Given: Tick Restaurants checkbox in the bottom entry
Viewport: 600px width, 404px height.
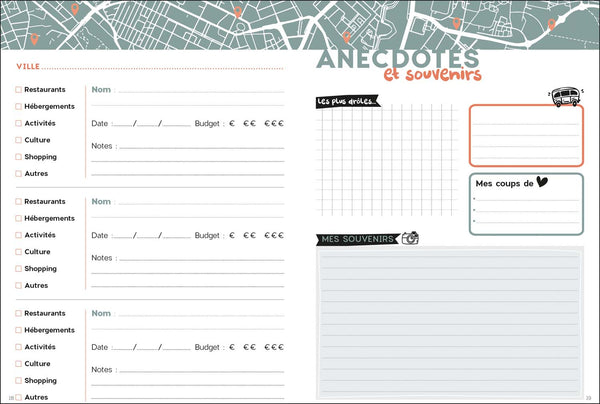Looking at the screenshot, I should 18,313.
